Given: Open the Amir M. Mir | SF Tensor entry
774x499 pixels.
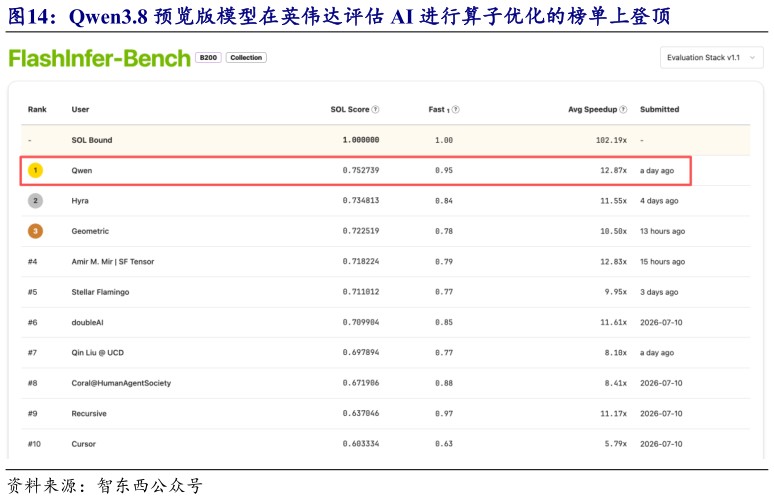Looking at the screenshot, I should point(113,262).
